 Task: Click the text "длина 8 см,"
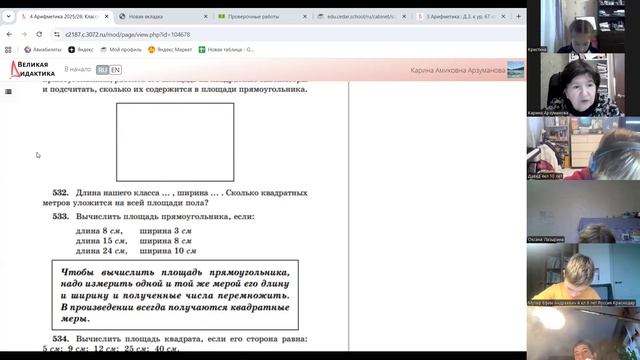click(99, 231)
